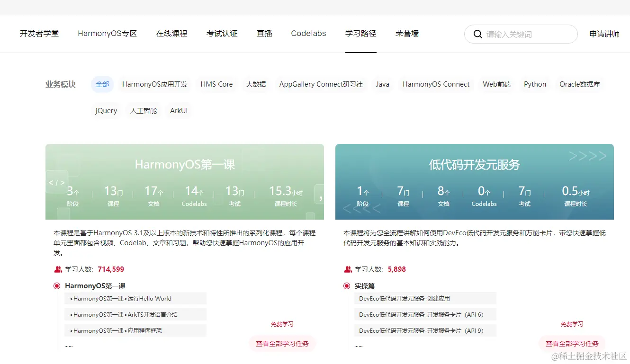Filter by Java tag
630x364 pixels.
tap(383, 84)
